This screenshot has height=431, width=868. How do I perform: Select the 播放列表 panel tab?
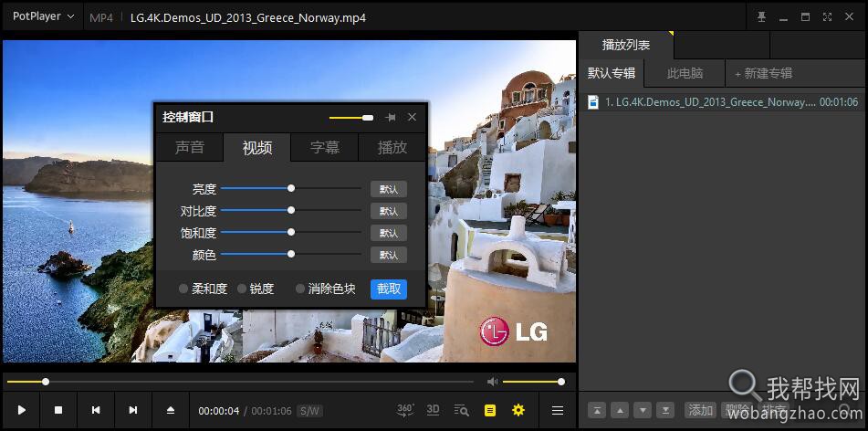tap(626, 46)
